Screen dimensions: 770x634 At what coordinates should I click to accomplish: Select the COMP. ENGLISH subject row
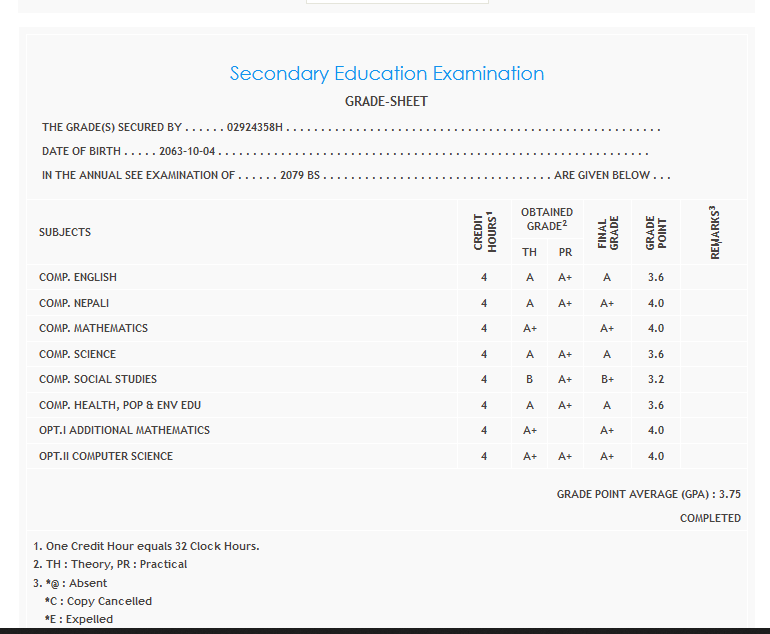coord(78,277)
